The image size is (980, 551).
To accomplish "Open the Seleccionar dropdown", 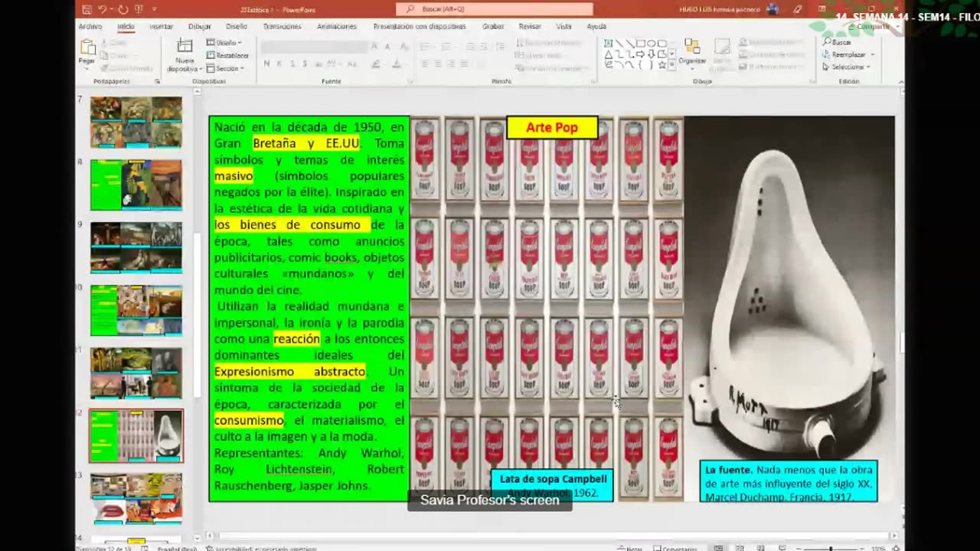I will pos(848,67).
